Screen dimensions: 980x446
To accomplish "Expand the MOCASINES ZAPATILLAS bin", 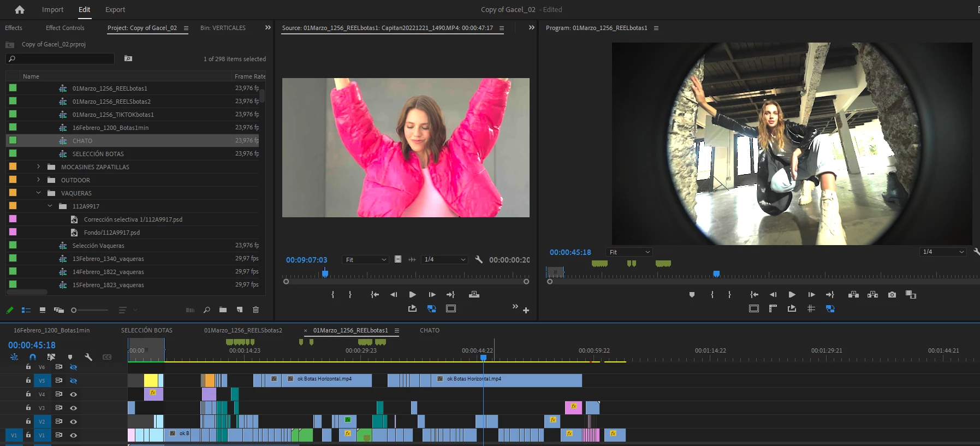I will (x=38, y=166).
